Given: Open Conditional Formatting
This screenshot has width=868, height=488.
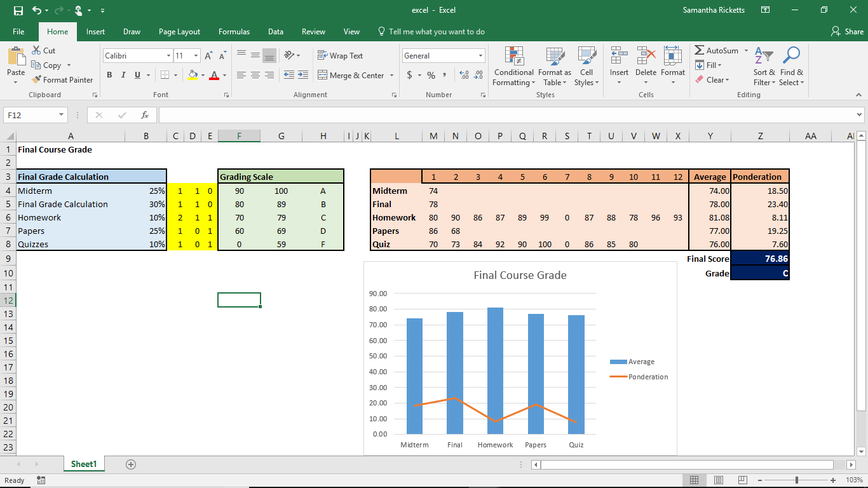Looking at the screenshot, I should 513,66.
